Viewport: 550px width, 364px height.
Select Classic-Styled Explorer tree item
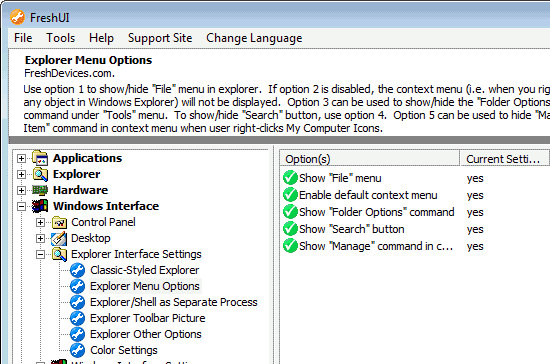145,270
